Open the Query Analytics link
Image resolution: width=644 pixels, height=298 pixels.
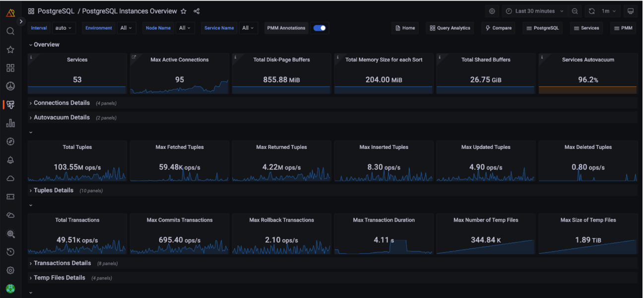450,28
